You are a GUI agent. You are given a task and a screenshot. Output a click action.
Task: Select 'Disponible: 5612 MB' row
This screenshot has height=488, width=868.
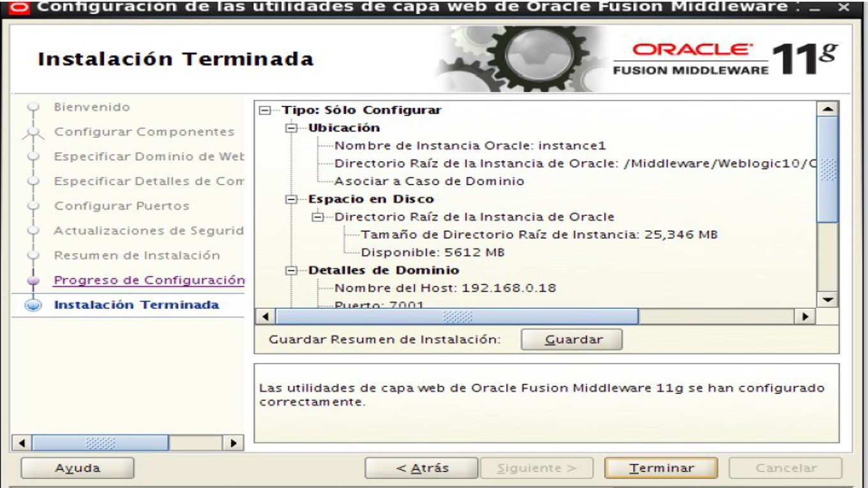coord(433,253)
